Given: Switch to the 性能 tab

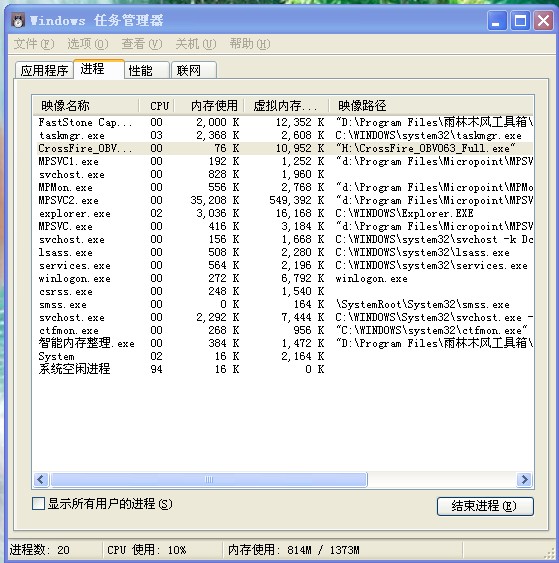Looking at the screenshot, I should coord(147,70).
